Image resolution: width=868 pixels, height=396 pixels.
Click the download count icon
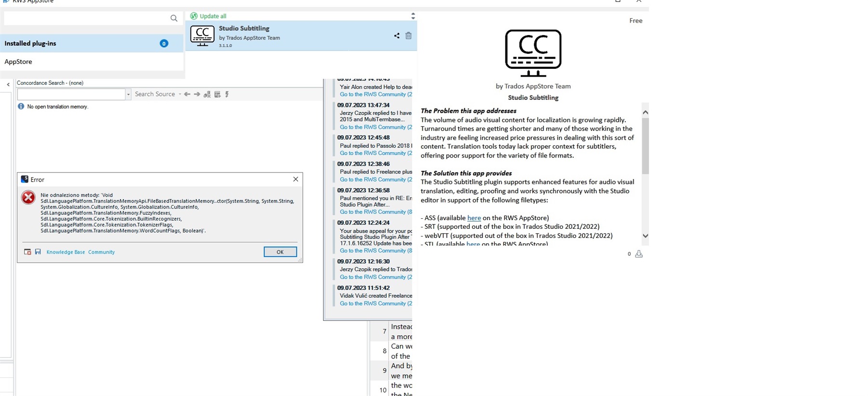tap(638, 254)
